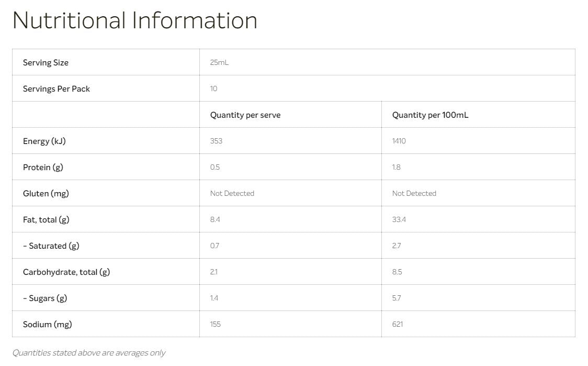
Task: Click the 155 sodium per serve value
Action: pos(216,324)
